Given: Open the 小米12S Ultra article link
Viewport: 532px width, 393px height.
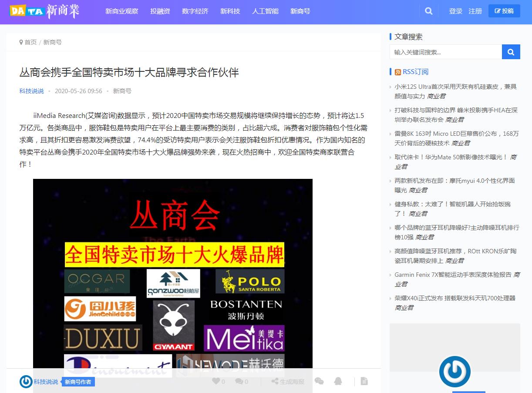Looking at the screenshot, I should point(456,91).
